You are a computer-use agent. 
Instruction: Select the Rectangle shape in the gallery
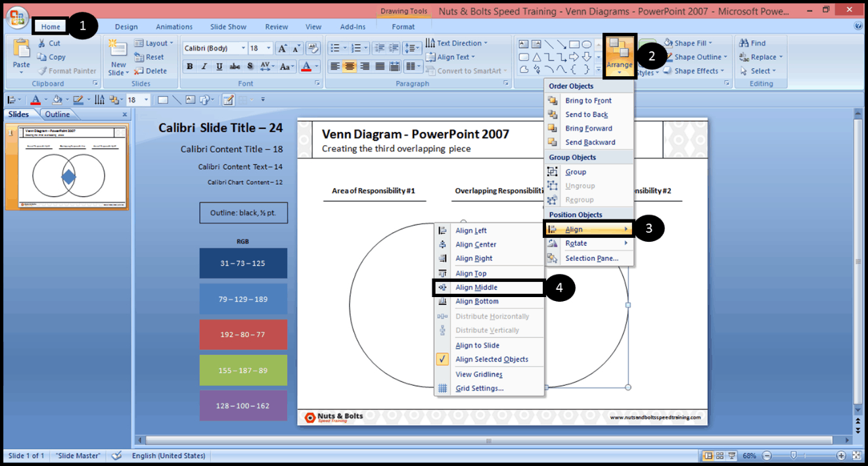pos(574,44)
